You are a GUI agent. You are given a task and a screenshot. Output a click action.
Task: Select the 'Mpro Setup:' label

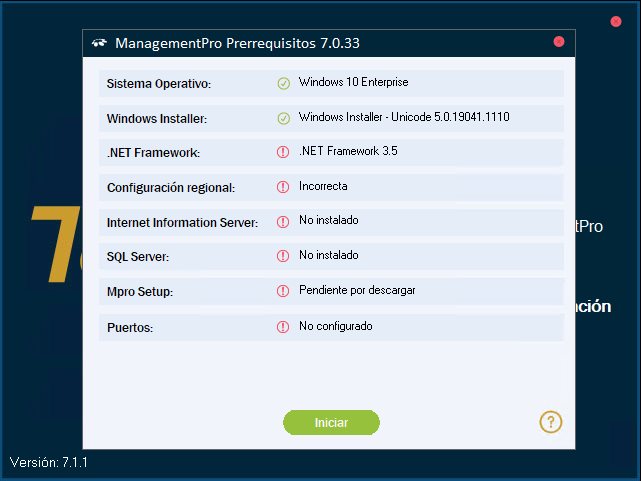(x=140, y=292)
